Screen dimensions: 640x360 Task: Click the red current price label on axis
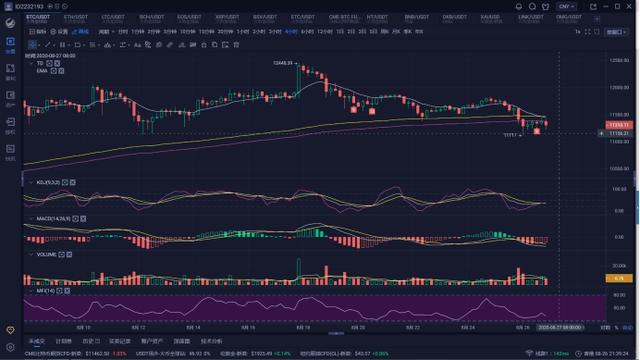pyautogui.click(x=619, y=125)
